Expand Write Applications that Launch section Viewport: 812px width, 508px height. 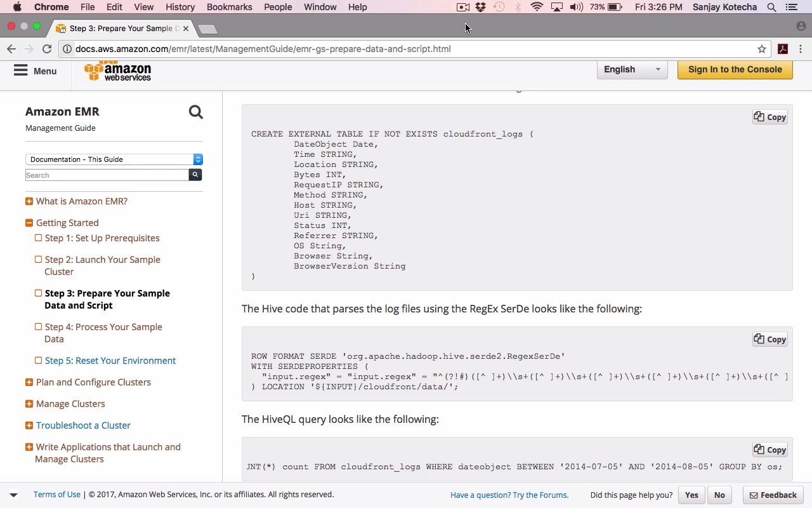coord(29,447)
